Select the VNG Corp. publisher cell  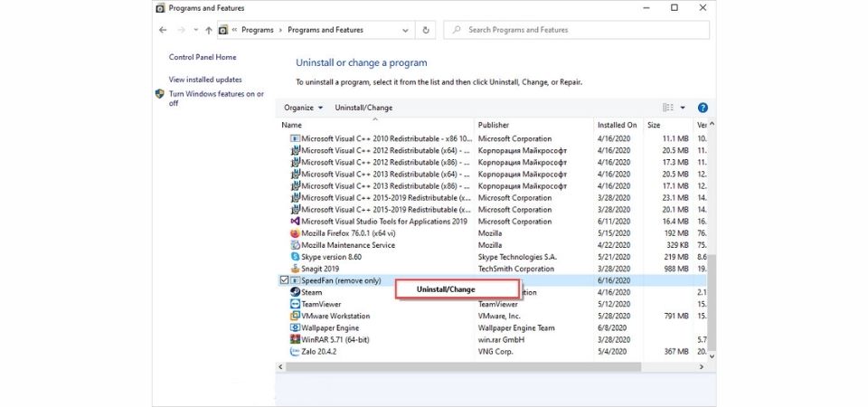point(495,351)
